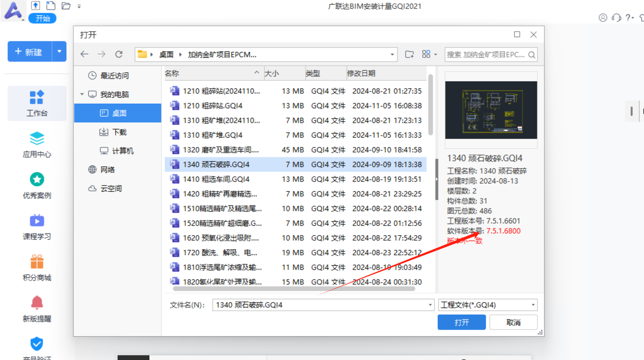Expand the 新建 dropdown arrow
The width and height of the screenshot is (644, 360).
pos(59,52)
